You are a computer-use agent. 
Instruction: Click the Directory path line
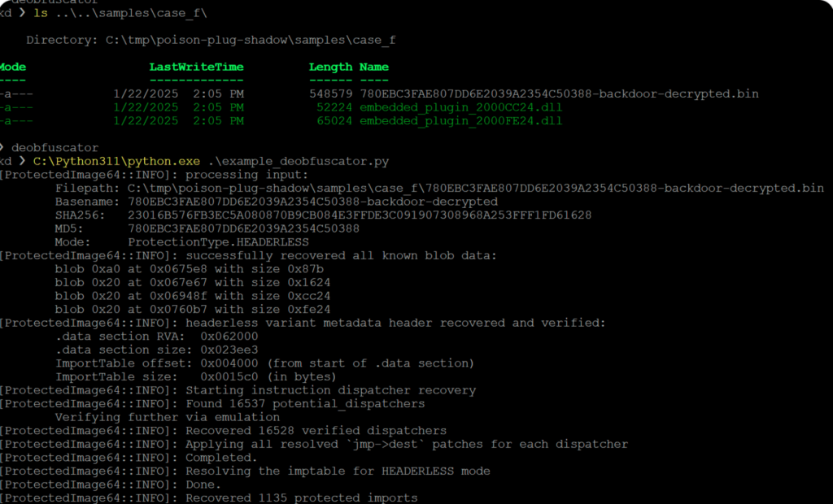point(211,41)
